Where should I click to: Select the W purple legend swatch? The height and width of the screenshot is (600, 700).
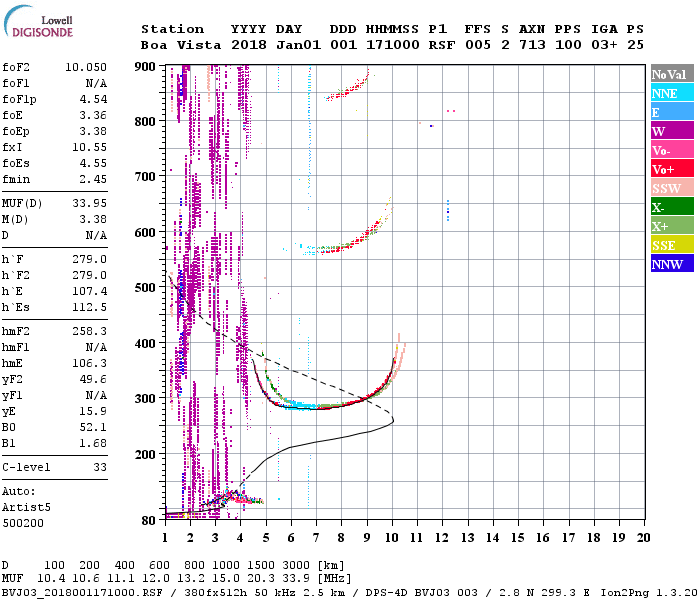click(x=672, y=131)
